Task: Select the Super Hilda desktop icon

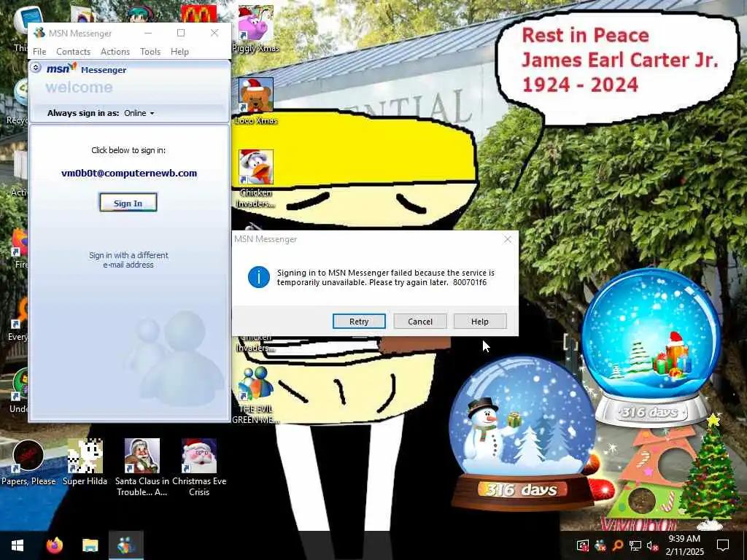Action: click(85, 463)
